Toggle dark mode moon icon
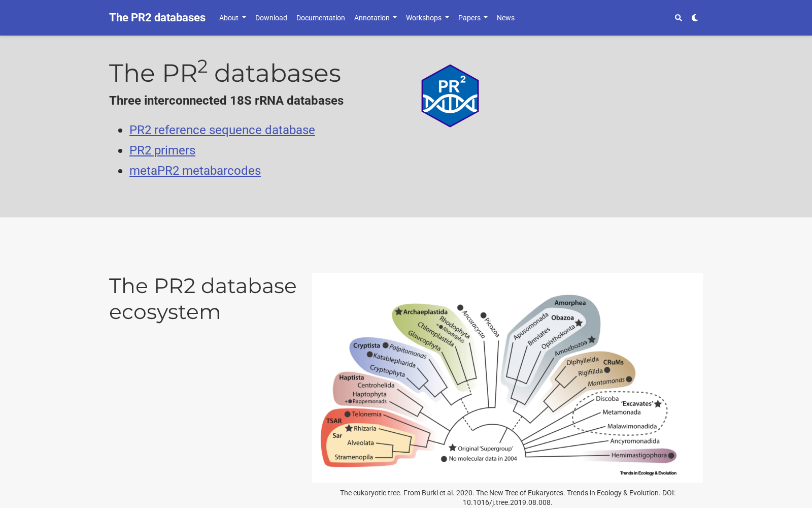The image size is (812, 508). tap(695, 18)
